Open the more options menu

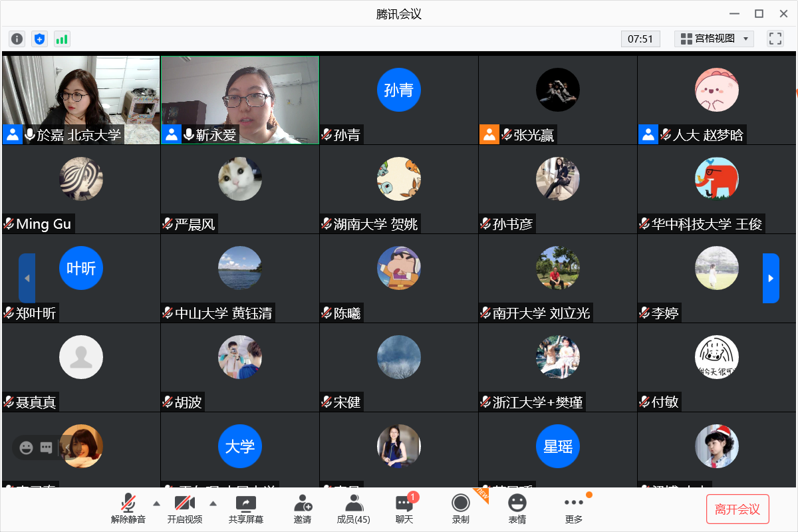(573, 509)
